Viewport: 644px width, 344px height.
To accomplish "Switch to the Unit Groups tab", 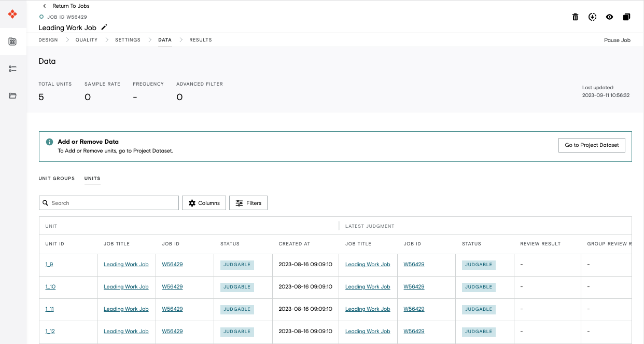I will (x=56, y=178).
